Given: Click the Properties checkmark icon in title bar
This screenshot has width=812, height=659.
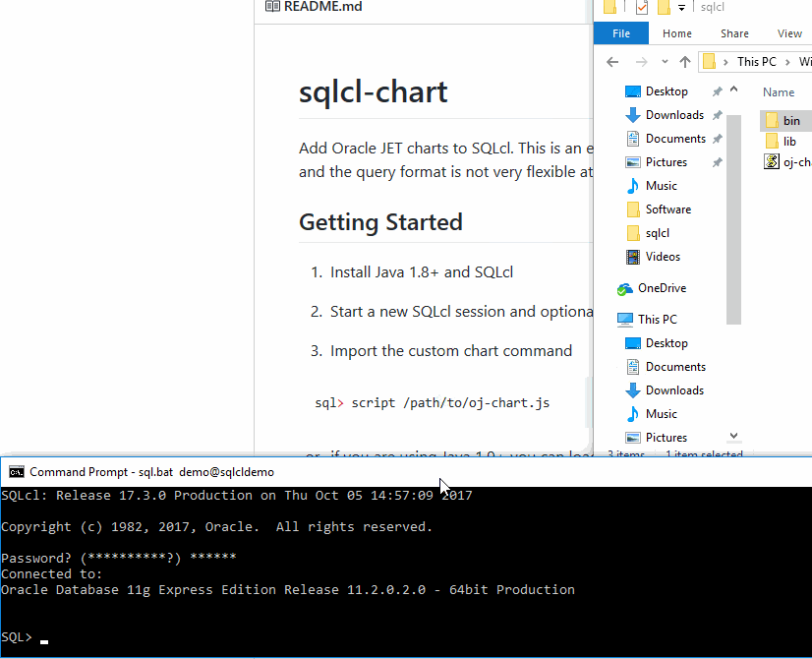Looking at the screenshot, I should coord(642,7).
